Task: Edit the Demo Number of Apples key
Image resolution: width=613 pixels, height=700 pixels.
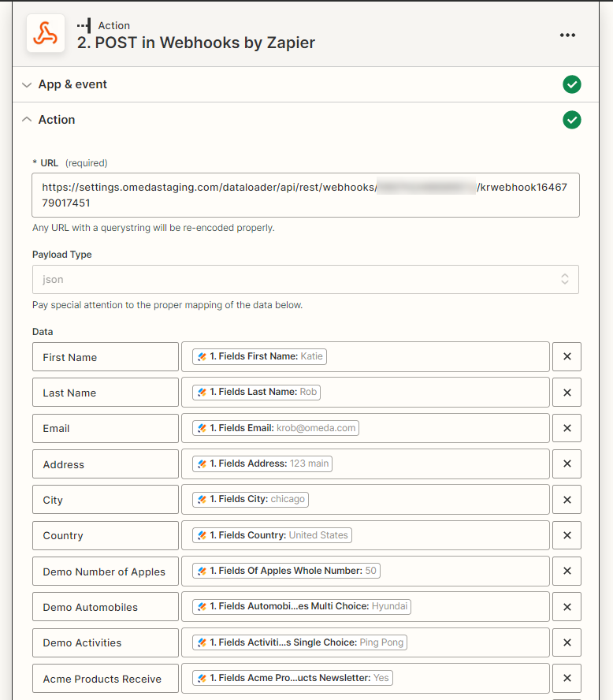Action: [x=106, y=572]
